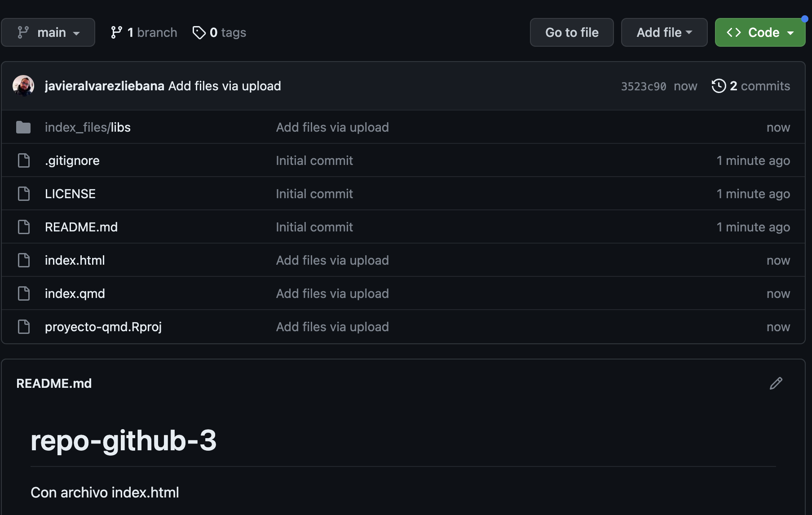Open the libs folder link
Screen dimensions: 812x515
point(120,128)
